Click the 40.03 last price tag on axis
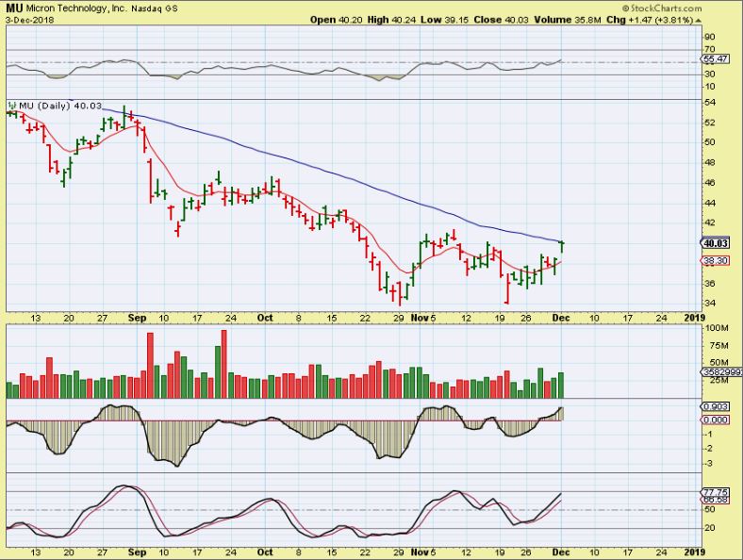Viewport: 743px width, 560px height. coord(716,243)
